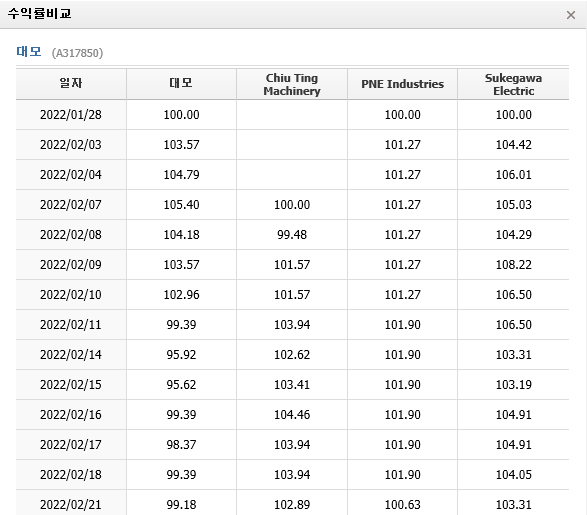The height and width of the screenshot is (515, 587).
Task: Click 대모 value 103.57 on 2022/02/03
Action: coord(181,144)
